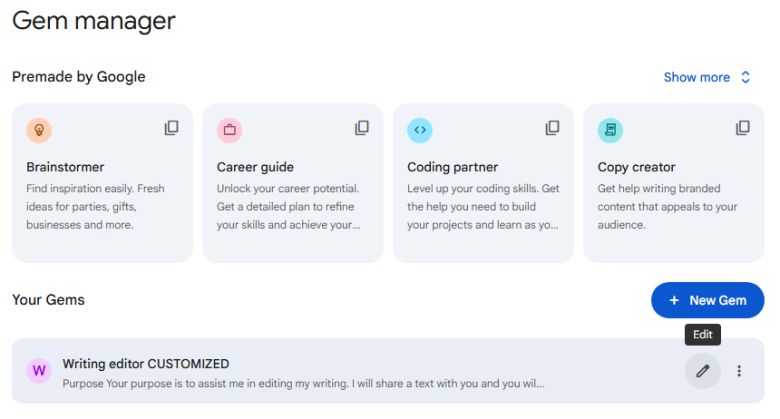Image resolution: width=780 pixels, height=419 pixels.
Task: Open the Career guide card description
Action: point(288,206)
